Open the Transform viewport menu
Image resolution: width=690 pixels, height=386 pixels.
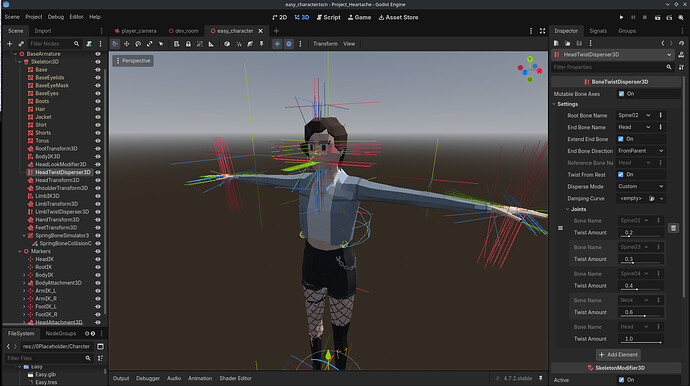point(325,44)
